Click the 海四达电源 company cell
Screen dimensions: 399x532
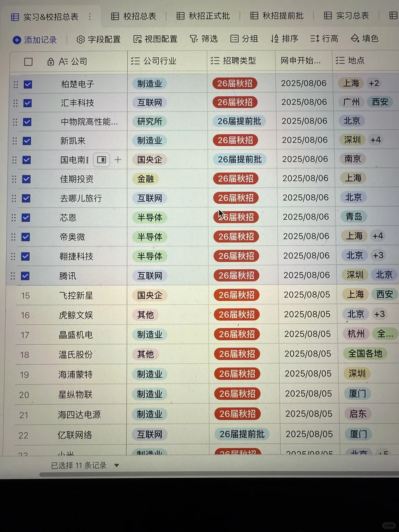coord(79,415)
